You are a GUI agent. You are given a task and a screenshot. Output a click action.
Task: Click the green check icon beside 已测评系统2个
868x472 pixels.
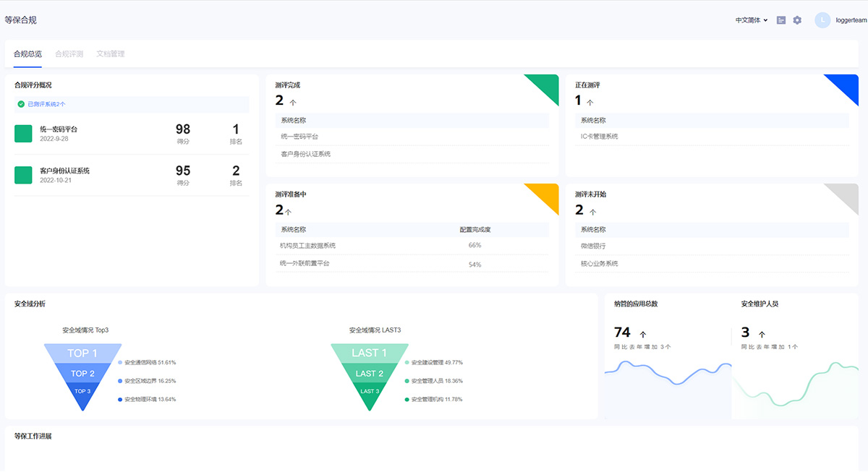click(21, 104)
